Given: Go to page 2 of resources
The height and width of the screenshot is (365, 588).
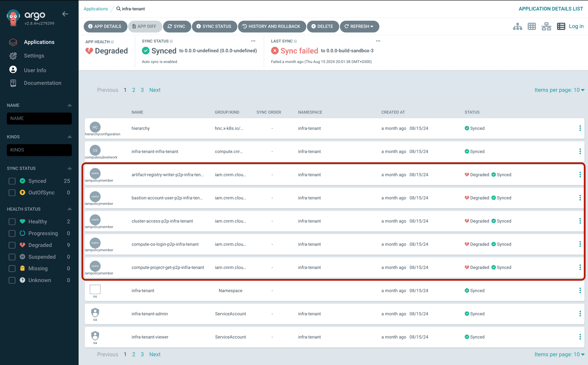Looking at the screenshot, I should pos(134,90).
